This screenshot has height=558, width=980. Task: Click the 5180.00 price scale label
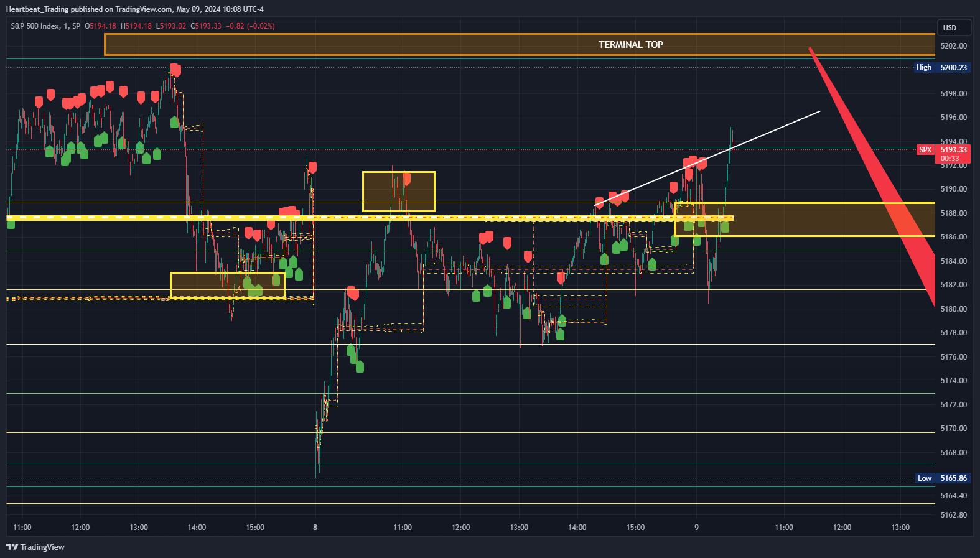tap(954, 309)
